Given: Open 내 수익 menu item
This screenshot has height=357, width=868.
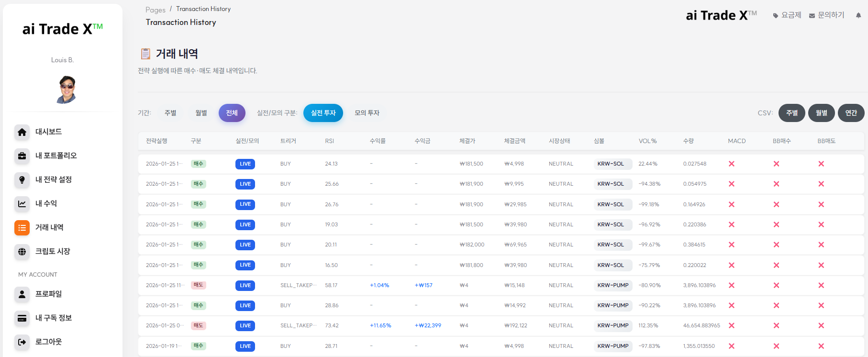Looking at the screenshot, I should tap(46, 204).
